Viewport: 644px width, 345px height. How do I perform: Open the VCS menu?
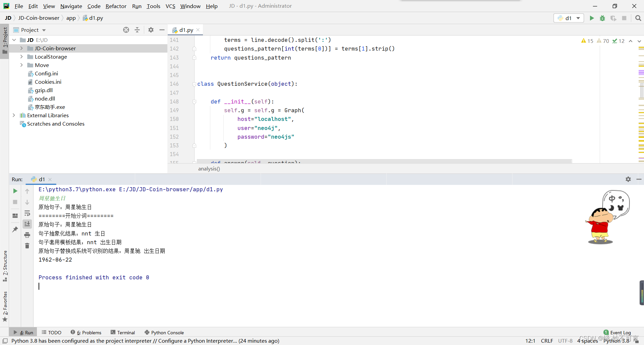pos(170,6)
